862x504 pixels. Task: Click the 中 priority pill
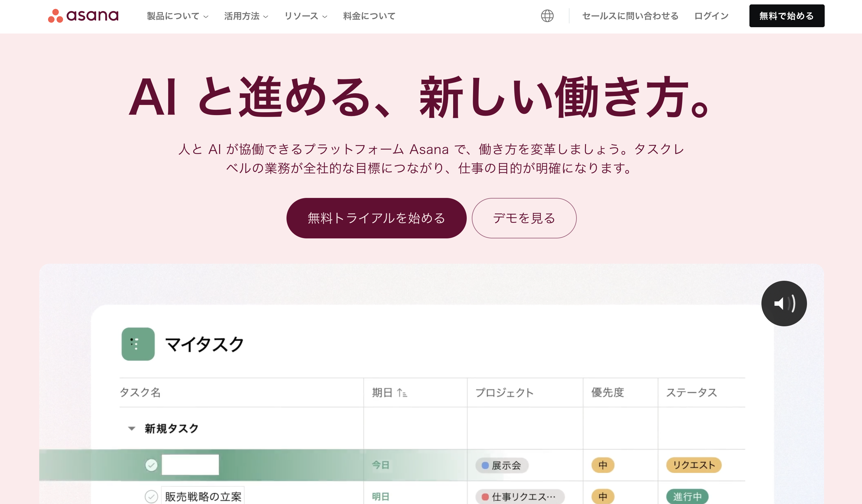click(603, 465)
